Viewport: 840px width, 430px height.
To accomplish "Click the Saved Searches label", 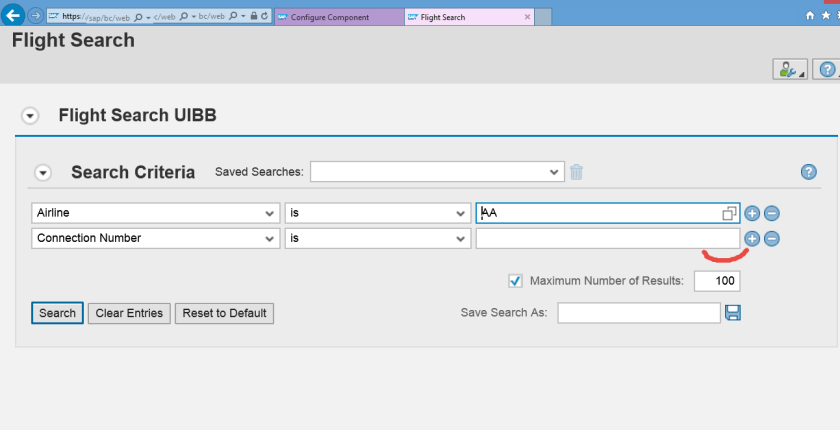I will coord(259,172).
